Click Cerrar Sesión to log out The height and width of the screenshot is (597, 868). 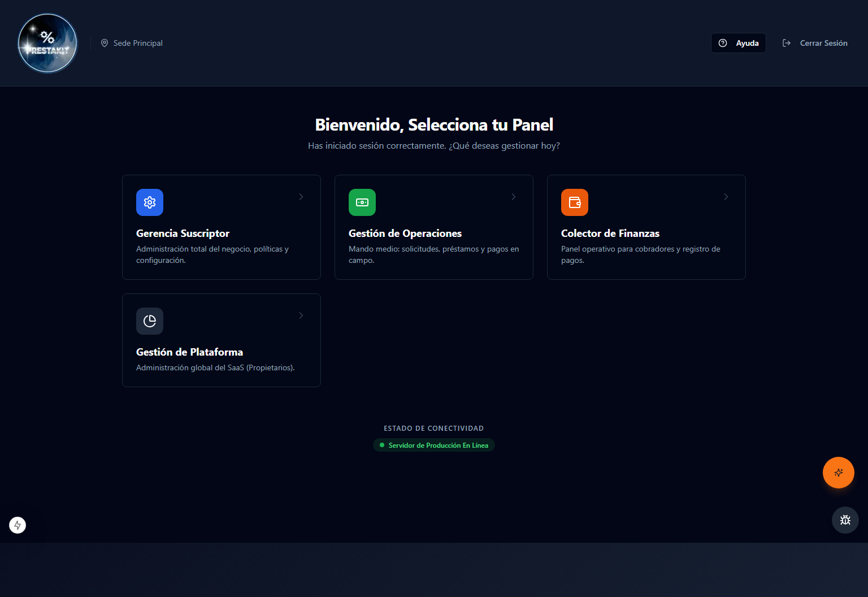tap(823, 43)
